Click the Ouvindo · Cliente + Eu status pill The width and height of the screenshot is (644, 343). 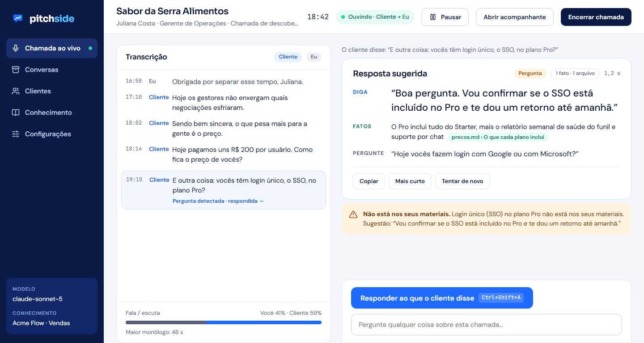pos(375,17)
